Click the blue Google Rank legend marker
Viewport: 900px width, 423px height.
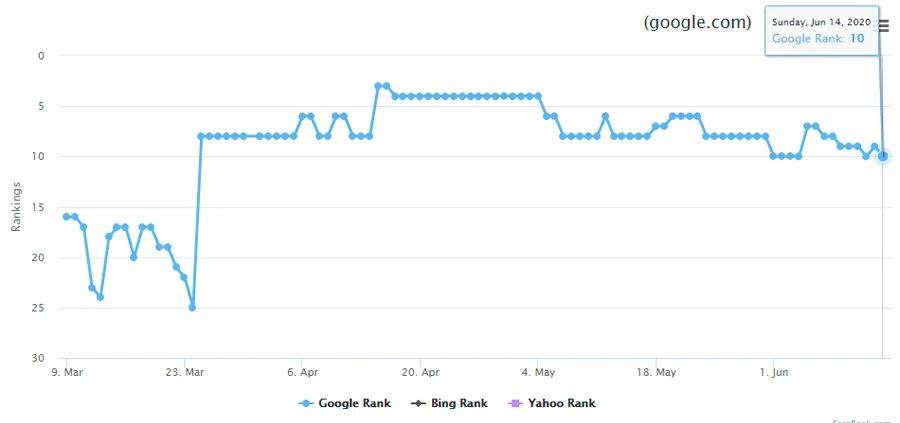[307, 403]
